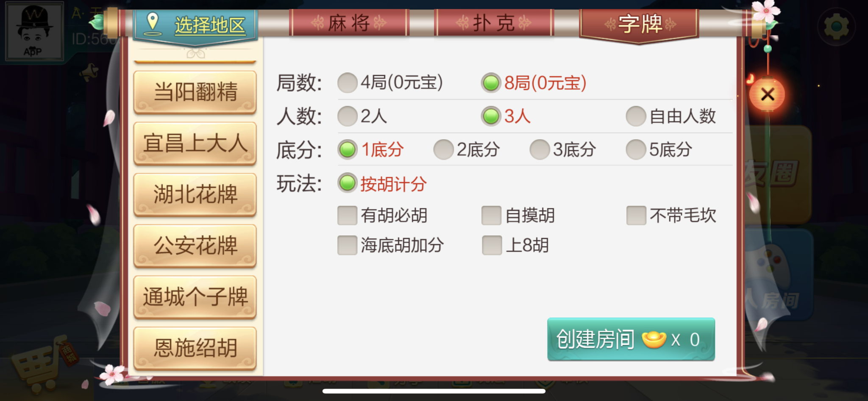Select 自由人数 radio option
This screenshot has height=401, width=868.
coord(671,116)
